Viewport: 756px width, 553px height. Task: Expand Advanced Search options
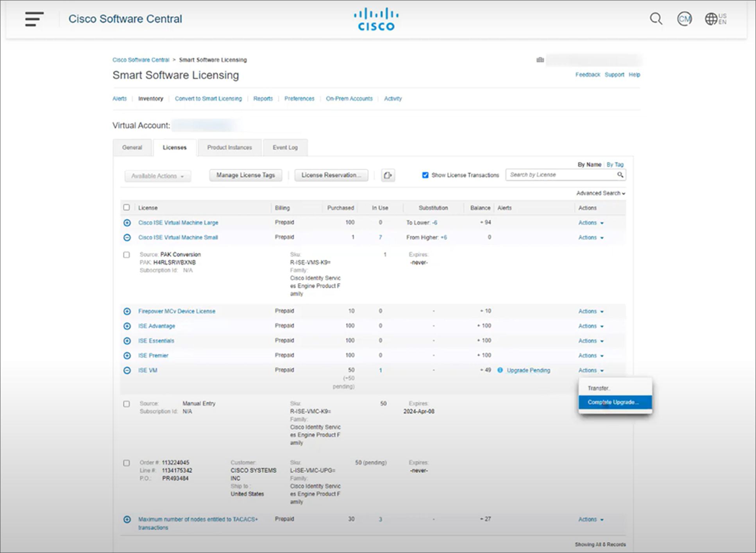point(601,193)
